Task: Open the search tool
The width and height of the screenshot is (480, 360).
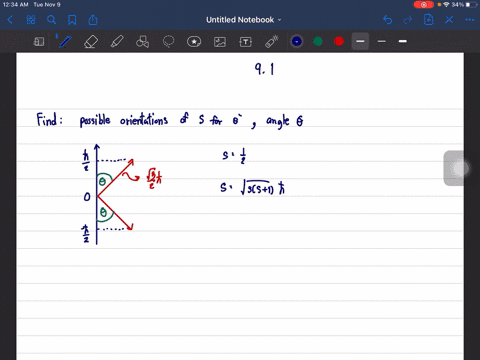Action: pyautogui.click(x=51, y=20)
